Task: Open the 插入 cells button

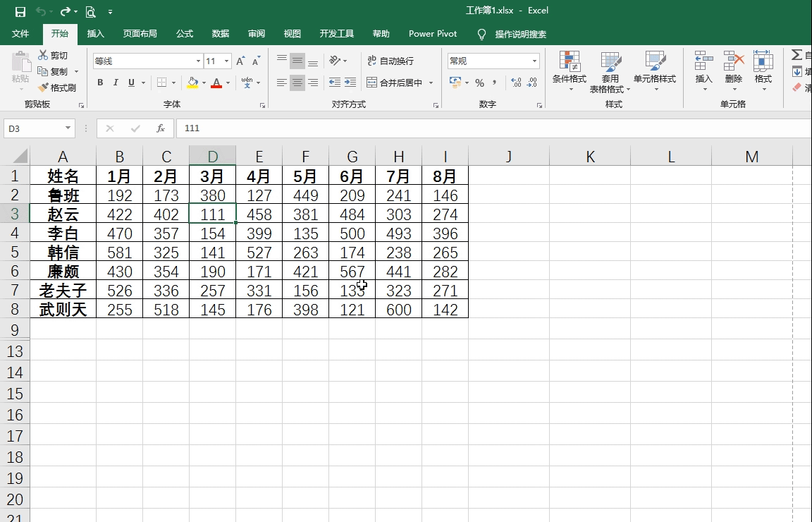Action: 703,71
